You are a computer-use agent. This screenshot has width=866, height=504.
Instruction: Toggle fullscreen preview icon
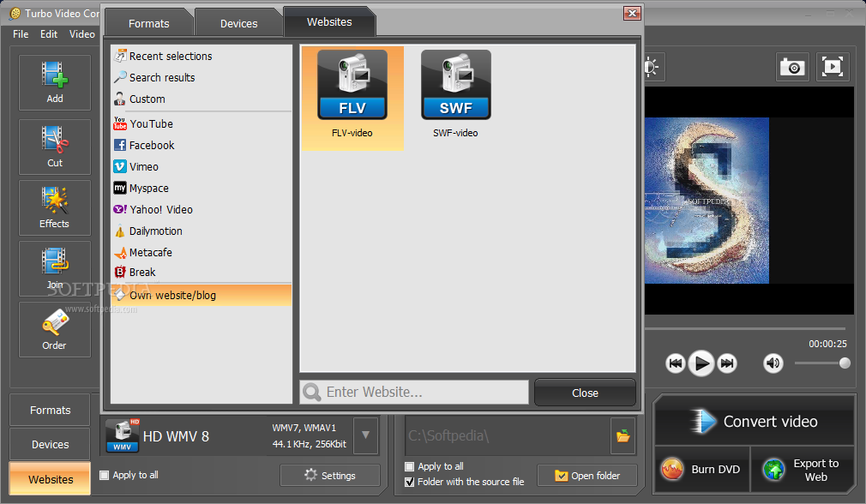[x=833, y=68]
